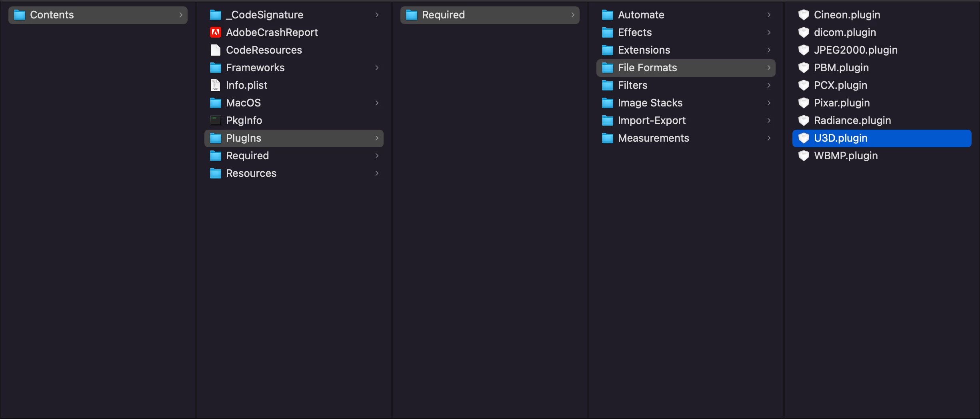Click the _CodeSignature folder icon
The height and width of the screenshot is (419, 980).
point(216,15)
